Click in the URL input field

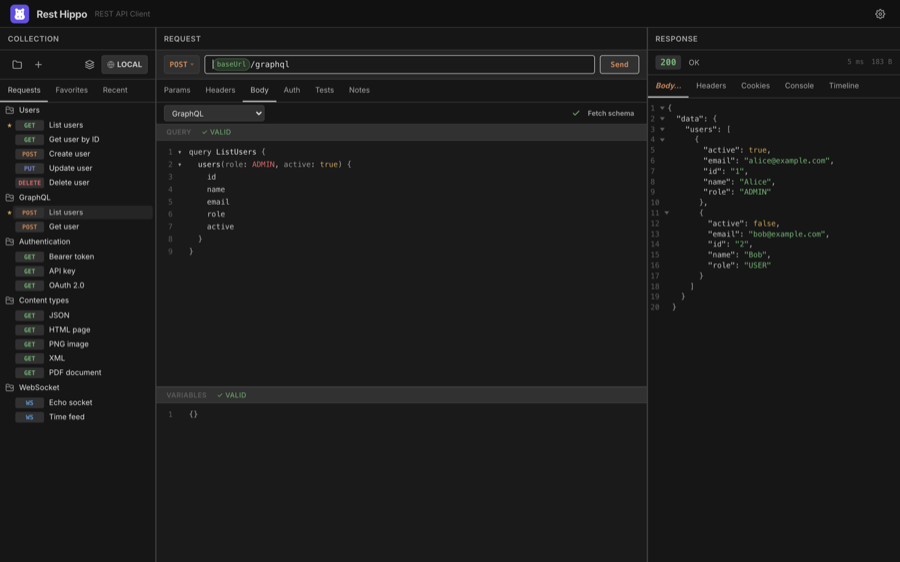[399, 64]
